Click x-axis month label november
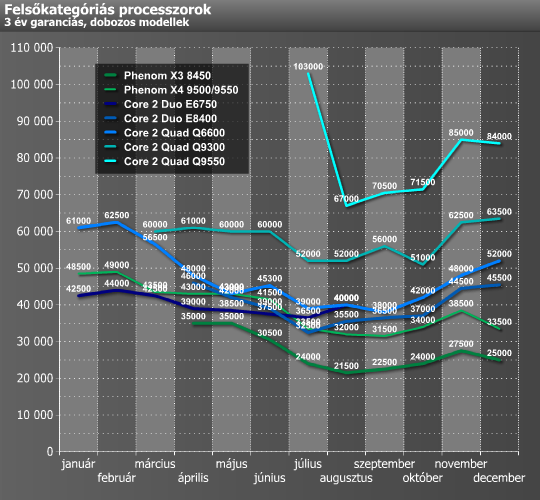The height and width of the screenshot is (500, 540). [461, 464]
